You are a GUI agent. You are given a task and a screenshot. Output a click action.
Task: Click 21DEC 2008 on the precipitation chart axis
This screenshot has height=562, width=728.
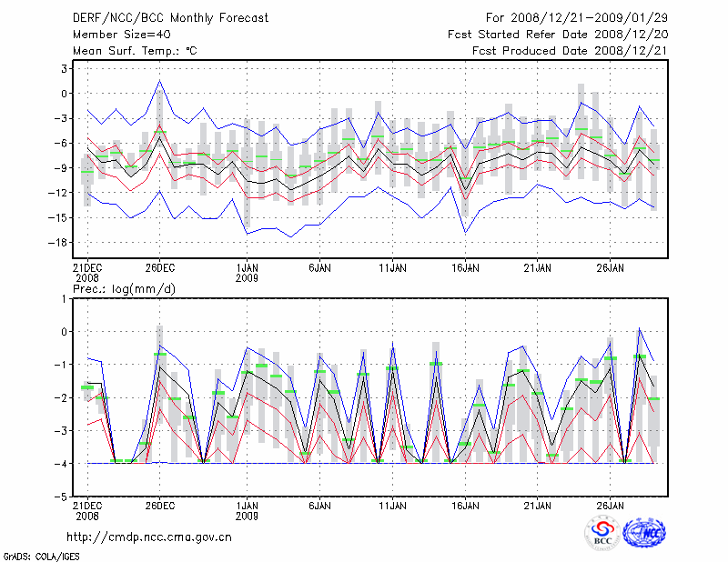pos(87,510)
